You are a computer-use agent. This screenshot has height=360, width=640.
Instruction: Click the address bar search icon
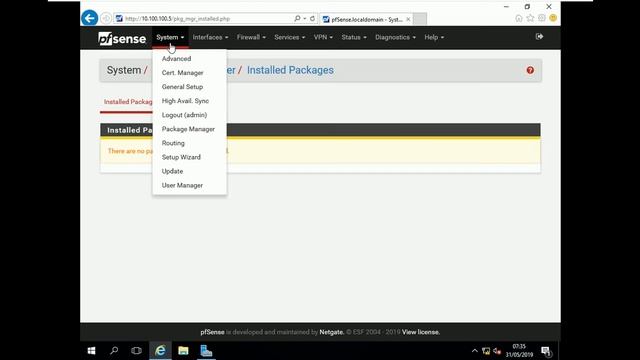click(297, 18)
